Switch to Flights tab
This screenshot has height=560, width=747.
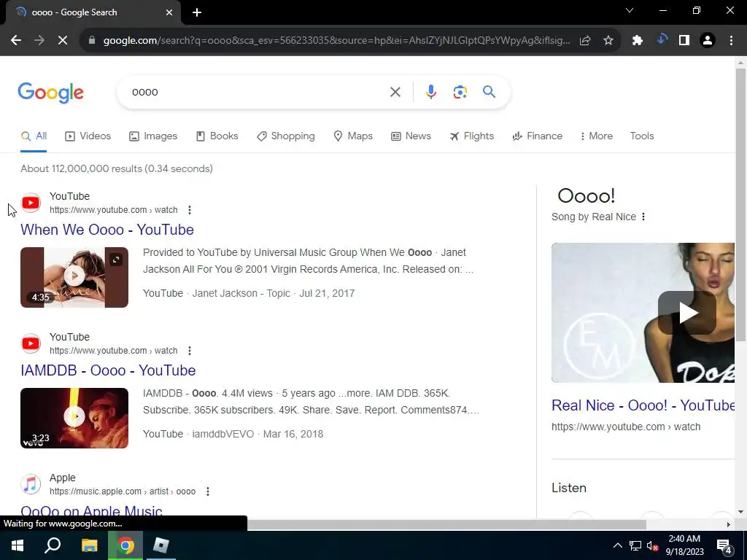[472, 136]
